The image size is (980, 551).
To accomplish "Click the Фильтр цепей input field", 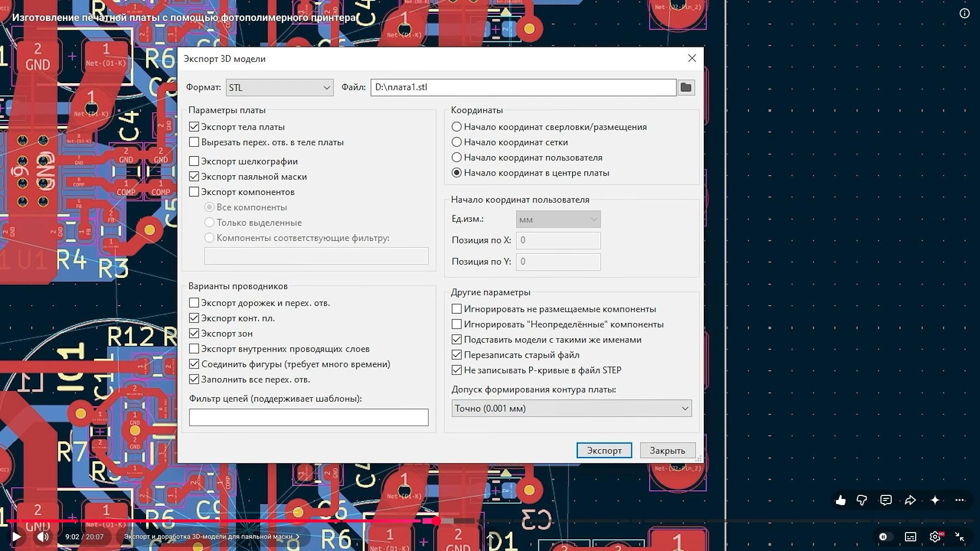I will pyautogui.click(x=309, y=417).
